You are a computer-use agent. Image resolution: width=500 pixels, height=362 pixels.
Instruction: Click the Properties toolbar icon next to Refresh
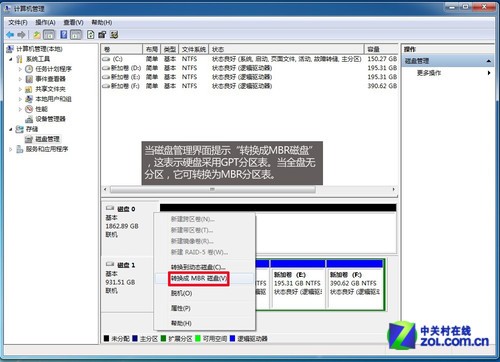point(102,34)
